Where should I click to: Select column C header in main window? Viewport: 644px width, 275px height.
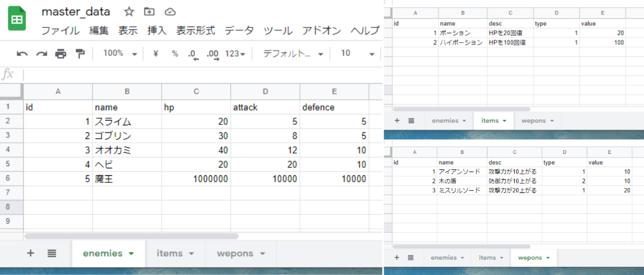pyautogui.click(x=196, y=91)
